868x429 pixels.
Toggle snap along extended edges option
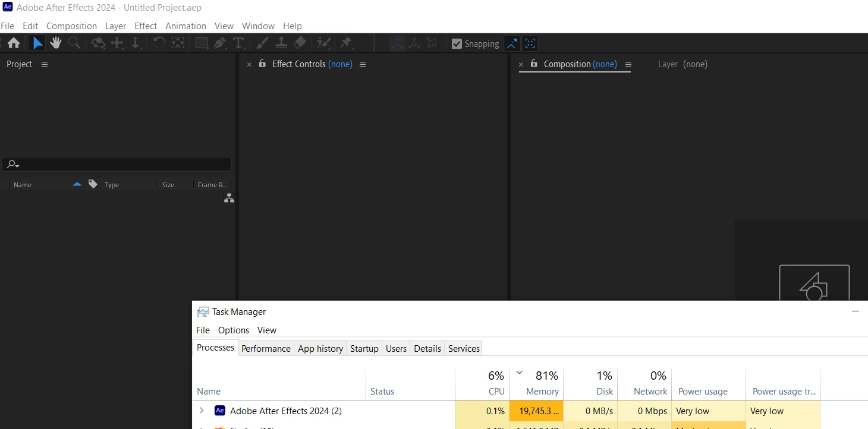tap(511, 43)
